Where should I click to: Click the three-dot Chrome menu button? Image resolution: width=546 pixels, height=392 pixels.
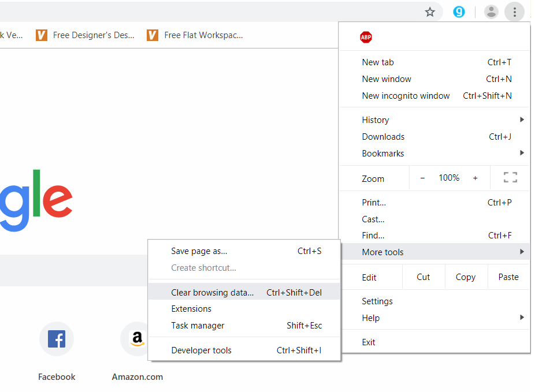514,12
